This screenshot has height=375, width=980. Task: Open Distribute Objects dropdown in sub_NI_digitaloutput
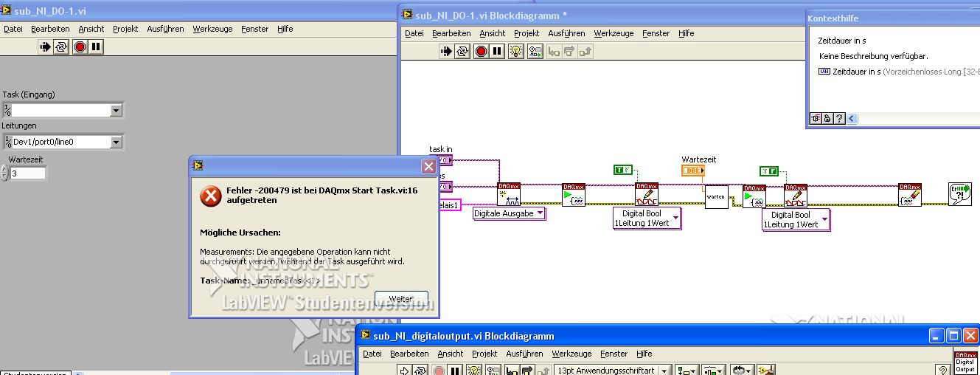point(713,371)
